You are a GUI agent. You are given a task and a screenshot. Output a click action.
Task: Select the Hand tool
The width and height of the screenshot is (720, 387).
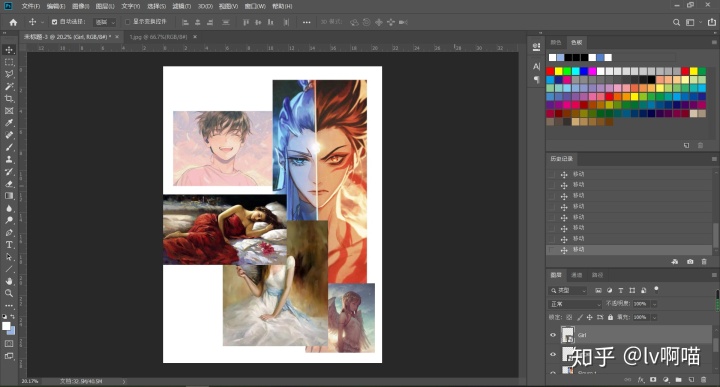[9, 281]
